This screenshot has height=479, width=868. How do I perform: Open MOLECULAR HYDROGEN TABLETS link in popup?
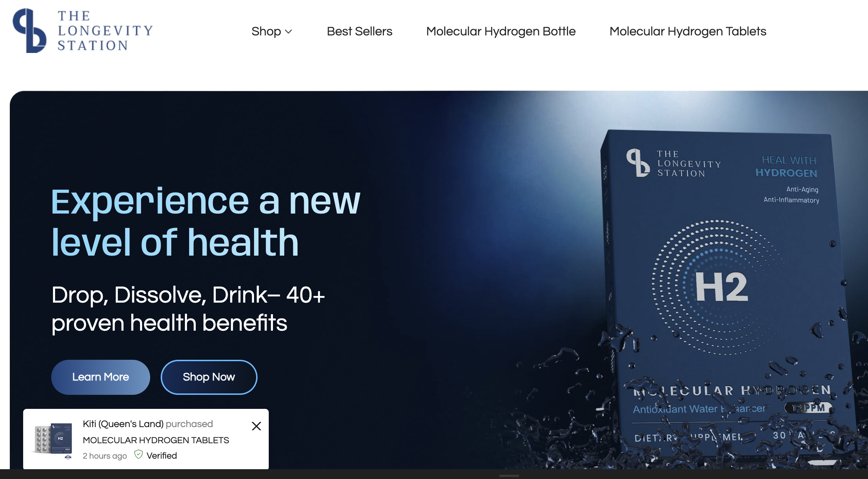tap(156, 440)
